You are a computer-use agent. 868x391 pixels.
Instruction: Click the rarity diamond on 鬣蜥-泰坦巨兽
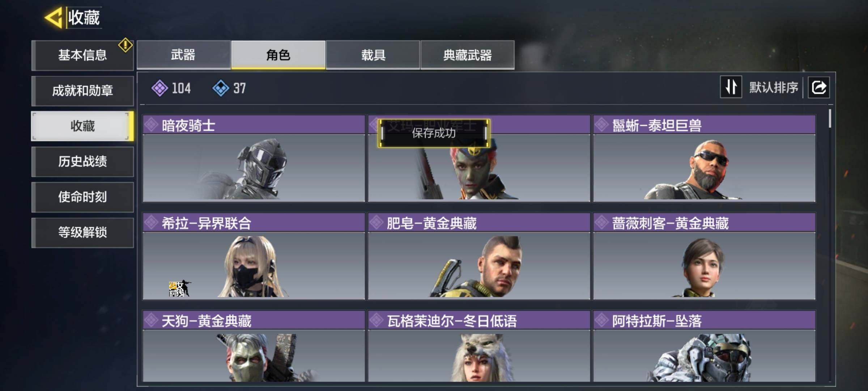coord(601,125)
